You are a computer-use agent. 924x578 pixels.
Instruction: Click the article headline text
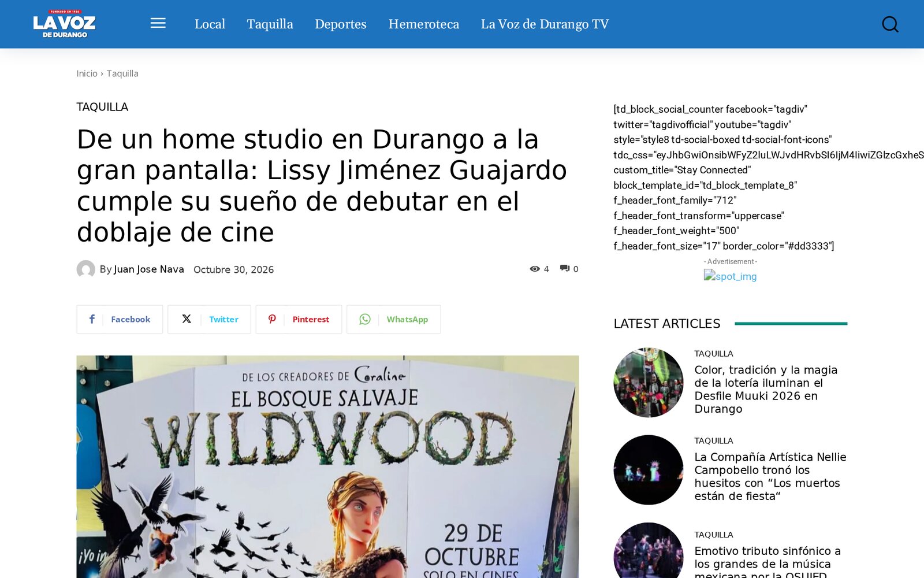322,186
